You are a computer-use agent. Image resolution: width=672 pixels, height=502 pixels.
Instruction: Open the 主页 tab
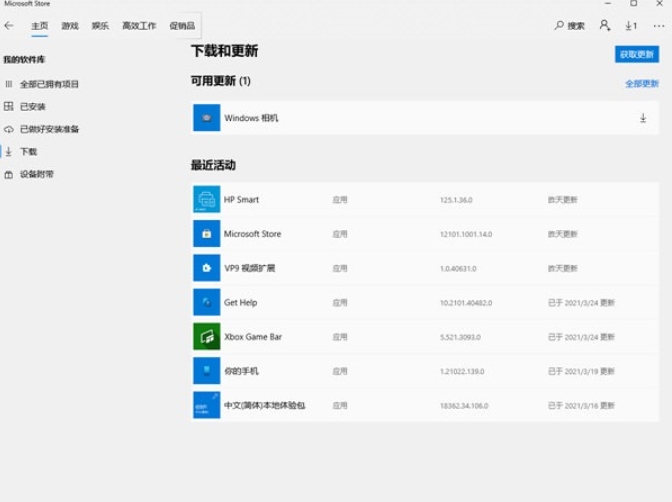pos(39,26)
